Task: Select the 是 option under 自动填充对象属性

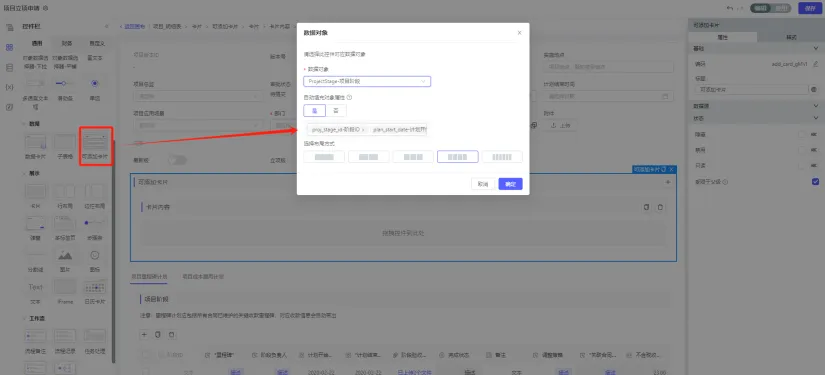Action: click(x=315, y=110)
